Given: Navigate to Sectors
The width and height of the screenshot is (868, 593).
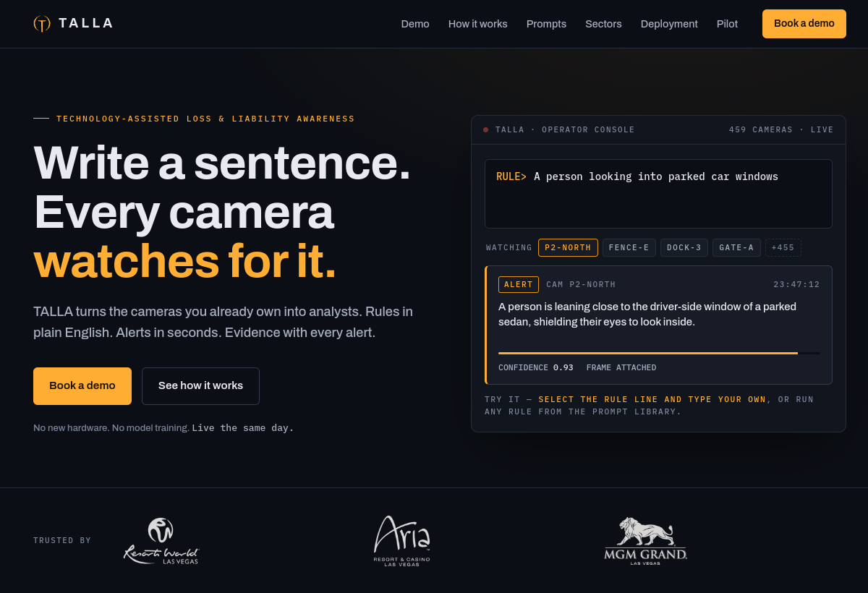Looking at the screenshot, I should click(603, 24).
